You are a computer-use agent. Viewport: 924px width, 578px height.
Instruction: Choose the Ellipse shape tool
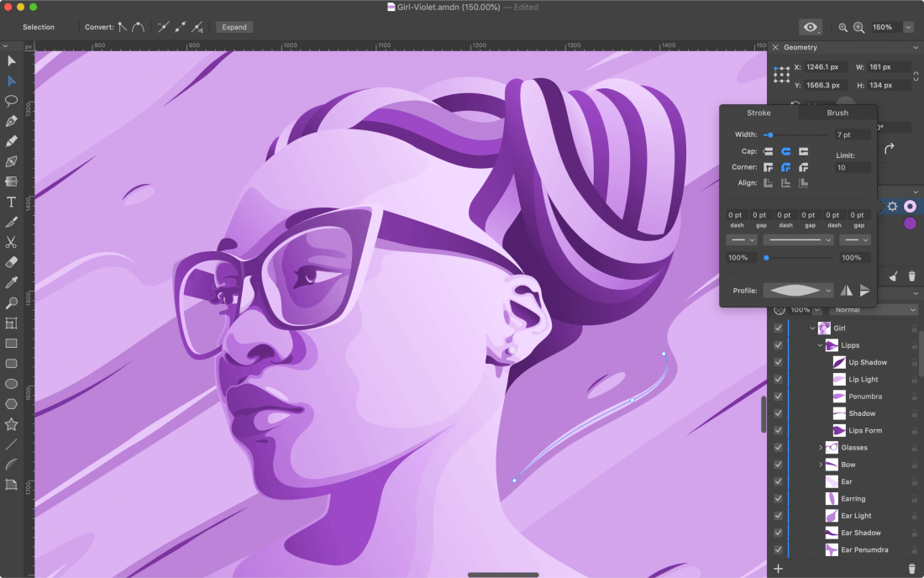(12, 384)
